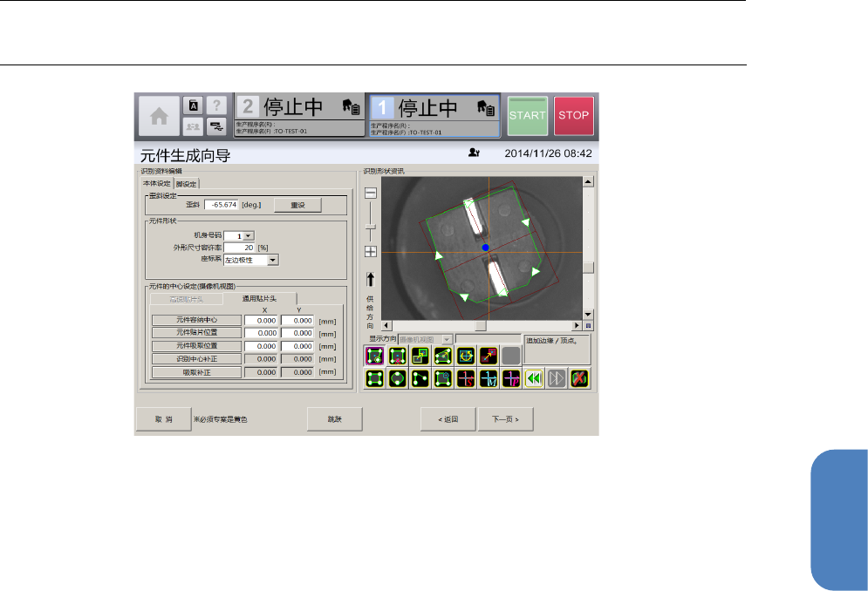This screenshot has width=868, height=591.
Task: Click the red X delete icon
Action: coord(579,378)
